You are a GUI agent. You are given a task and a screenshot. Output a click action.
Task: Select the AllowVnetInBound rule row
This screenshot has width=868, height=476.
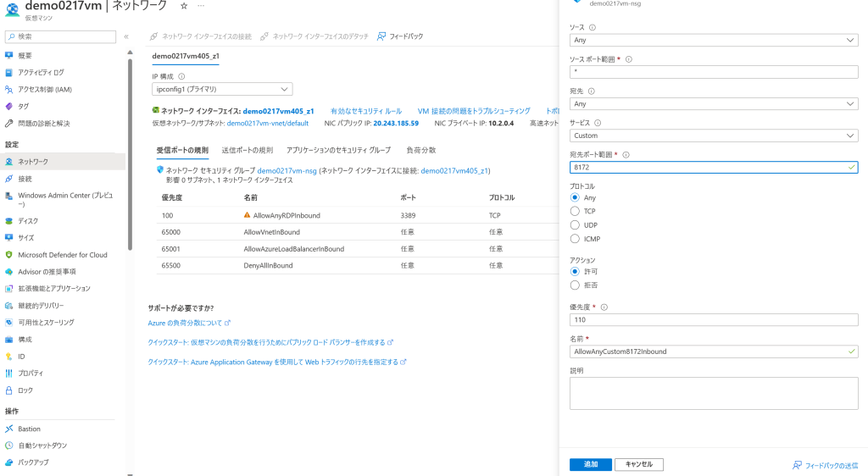(x=358, y=232)
